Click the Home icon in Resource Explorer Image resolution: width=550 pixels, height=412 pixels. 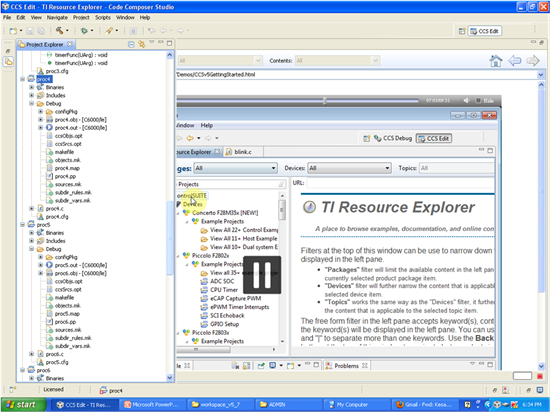click(496, 61)
